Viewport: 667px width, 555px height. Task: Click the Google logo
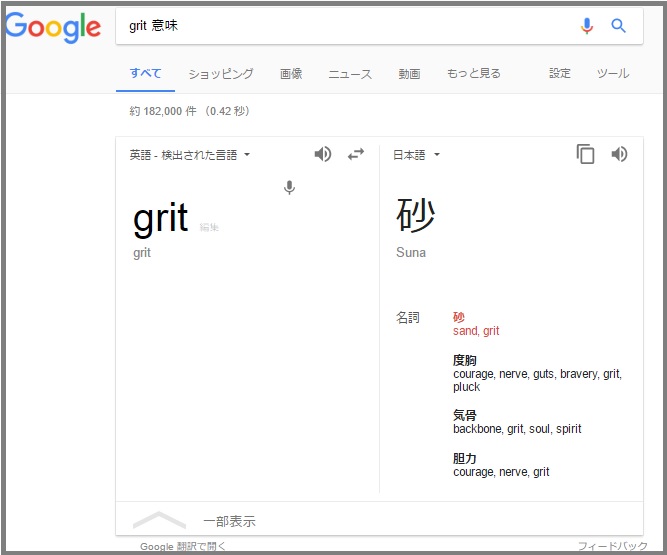click(53, 27)
